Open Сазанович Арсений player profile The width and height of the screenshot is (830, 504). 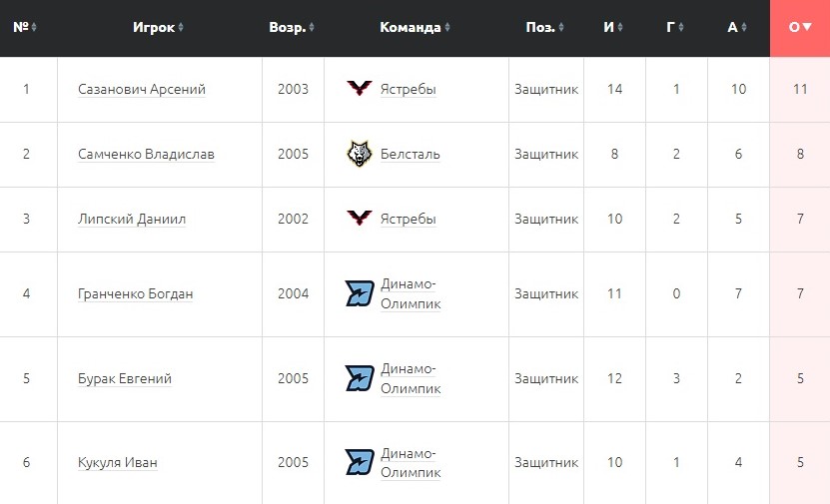[x=142, y=89]
